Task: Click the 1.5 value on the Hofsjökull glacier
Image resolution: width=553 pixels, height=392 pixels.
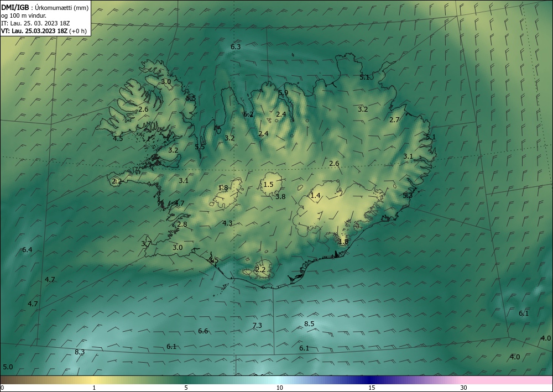Action: pos(268,184)
